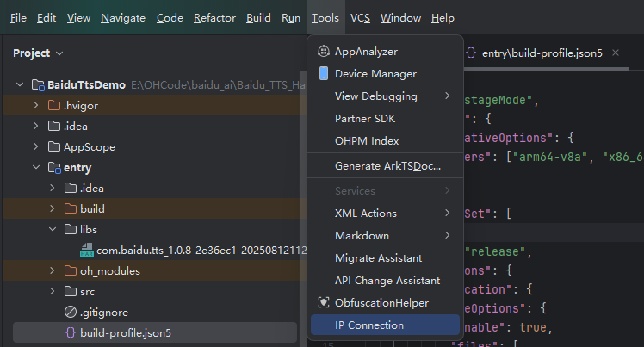Viewport: 644px width, 347px height.
Task: Open the Navigate menu
Action: coord(123,18)
